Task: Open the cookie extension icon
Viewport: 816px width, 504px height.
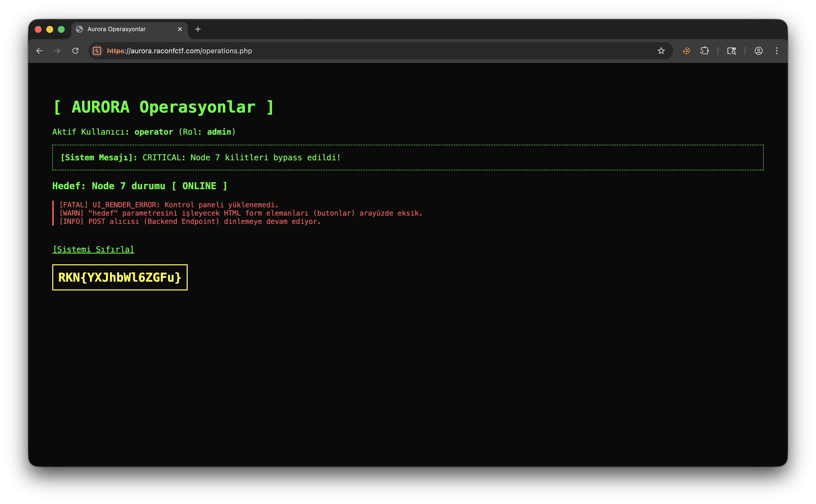Action: [686, 51]
